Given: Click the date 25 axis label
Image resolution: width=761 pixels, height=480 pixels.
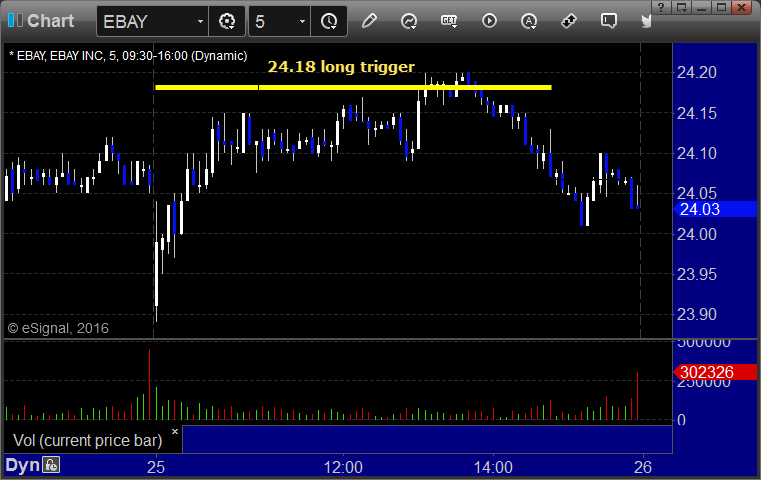Looking at the screenshot, I should [156, 467].
